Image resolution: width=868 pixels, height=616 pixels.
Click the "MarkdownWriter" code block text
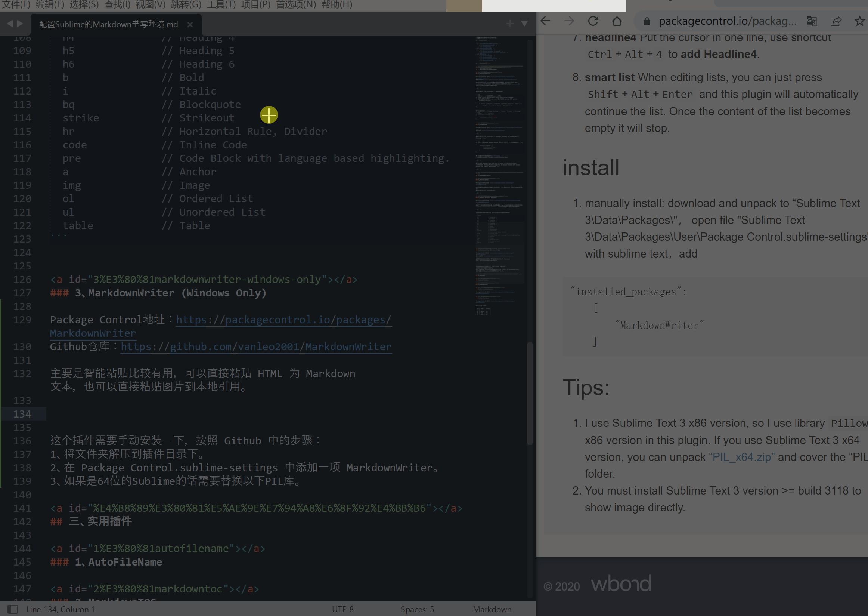(659, 326)
